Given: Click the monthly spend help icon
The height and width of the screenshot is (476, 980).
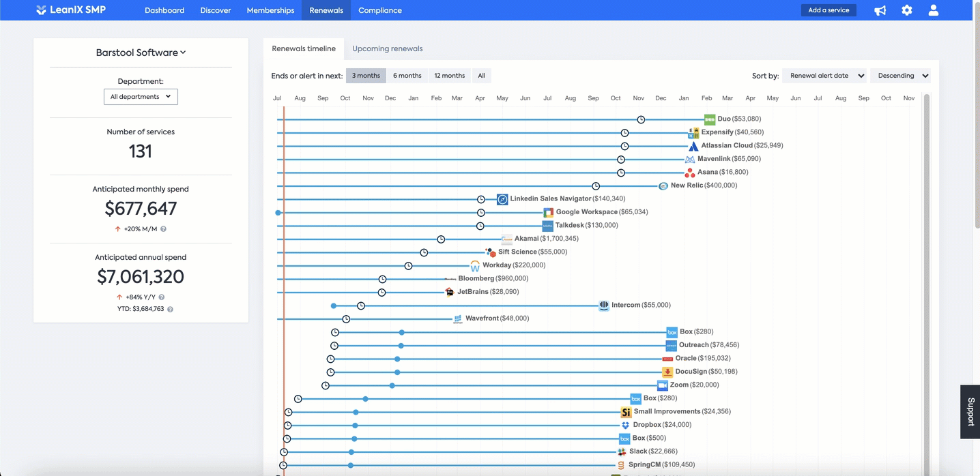Looking at the screenshot, I should (164, 229).
